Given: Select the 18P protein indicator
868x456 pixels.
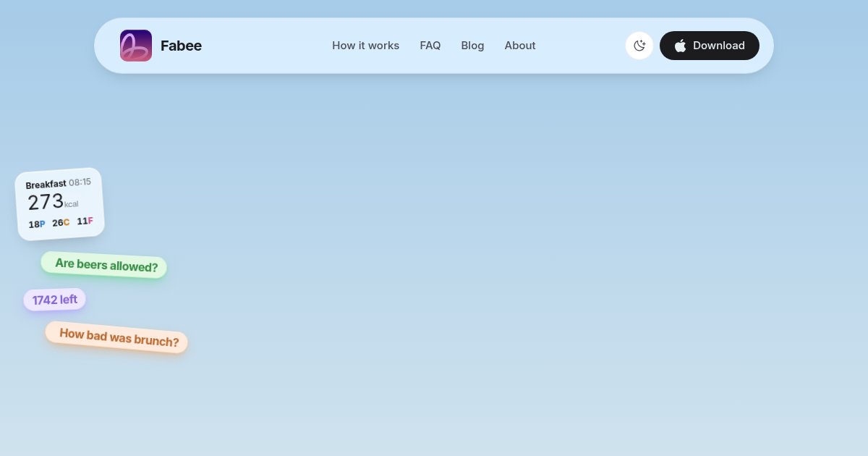Looking at the screenshot, I should (x=37, y=224).
